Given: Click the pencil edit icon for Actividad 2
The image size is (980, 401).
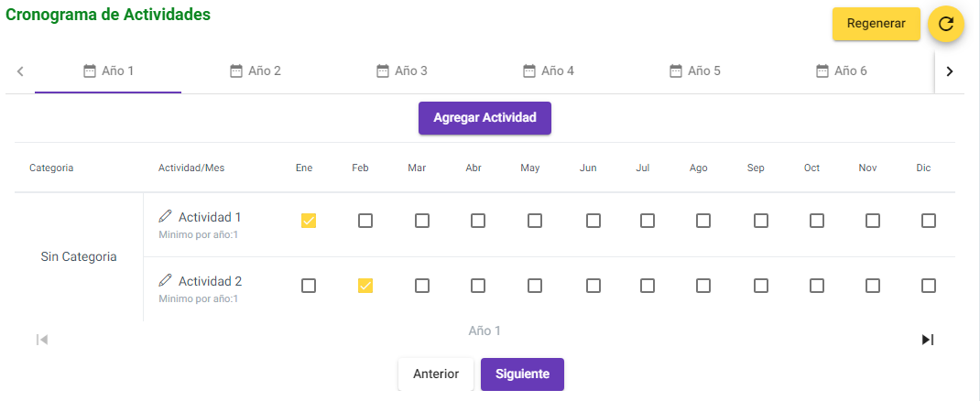Looking at the screenshot, I should coord(165,280).
